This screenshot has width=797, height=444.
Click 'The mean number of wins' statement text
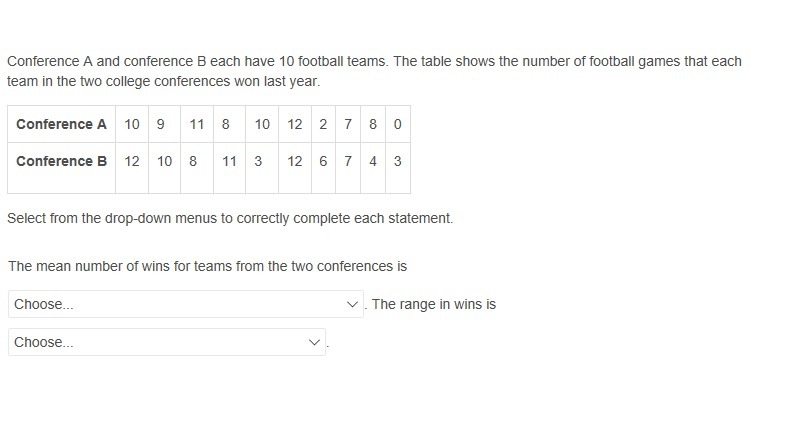207,266
